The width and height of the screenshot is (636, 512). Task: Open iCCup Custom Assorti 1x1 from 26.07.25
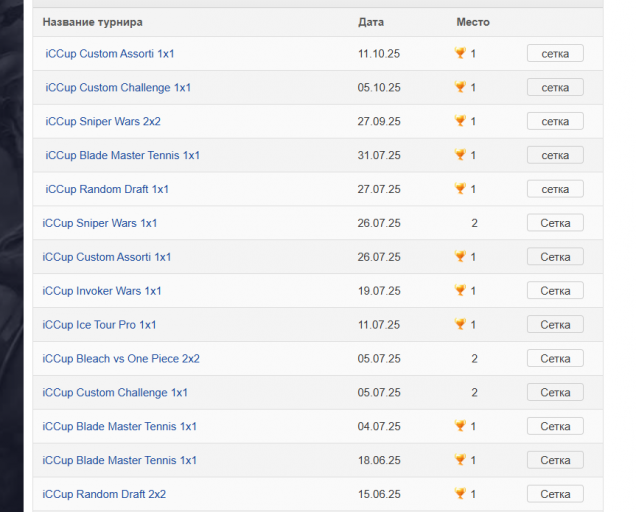pos(107,257)
